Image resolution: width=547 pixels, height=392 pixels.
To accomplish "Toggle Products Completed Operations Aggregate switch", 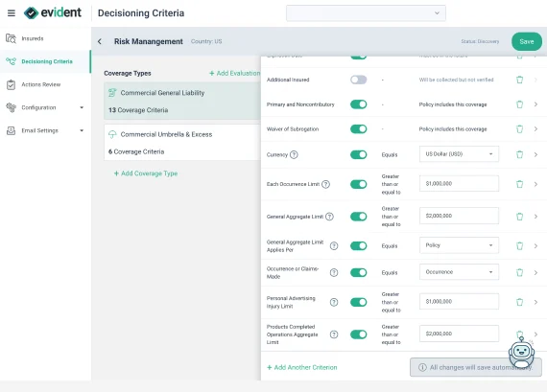I will tap(359, 334).
